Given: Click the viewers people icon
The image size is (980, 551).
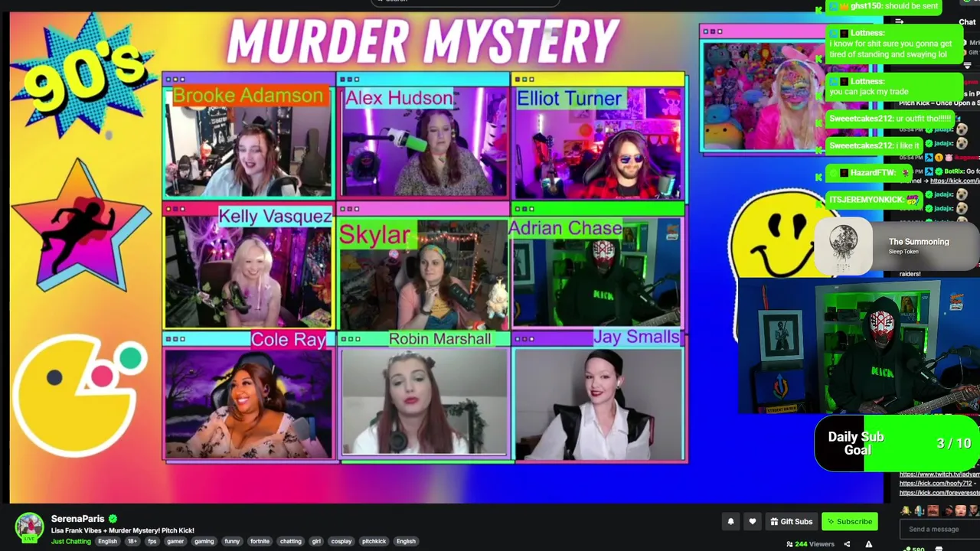Looking at the screenshot, I should pos(789,544).
